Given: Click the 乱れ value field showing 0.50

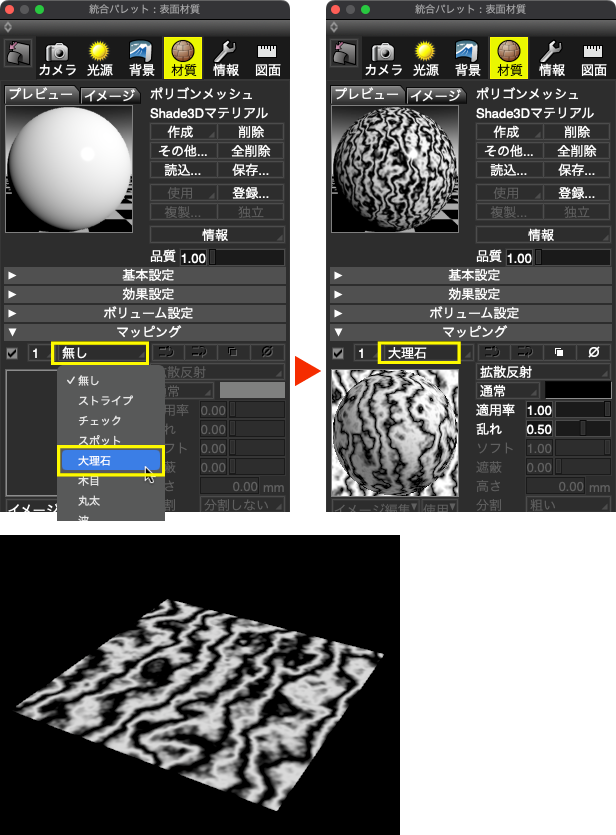Looking at the screenshot, I should (539, 429).
